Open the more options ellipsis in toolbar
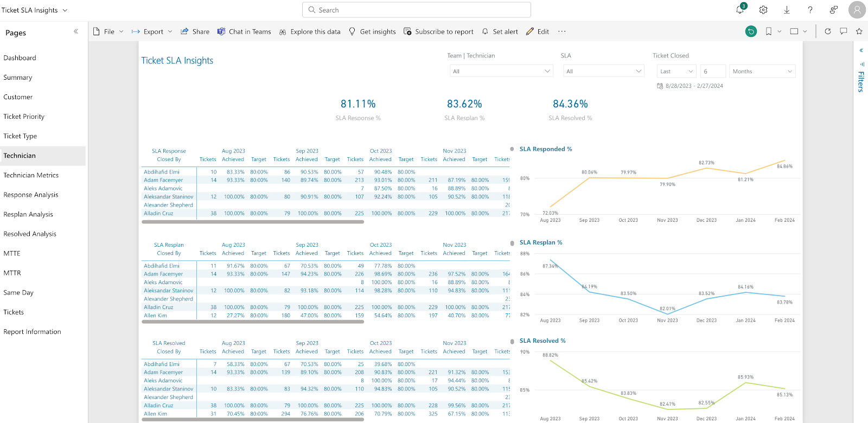The image size is (868, 423). pyautogui.click(x=562, y=31)
